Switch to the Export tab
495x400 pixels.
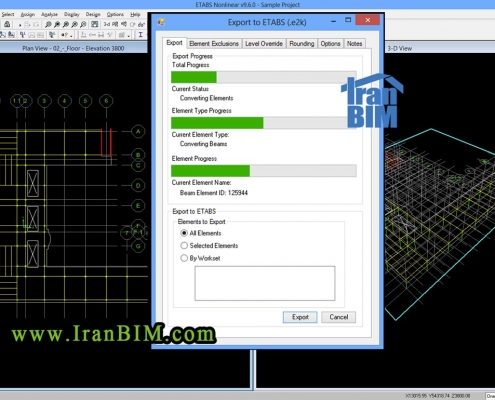point(174,43)
